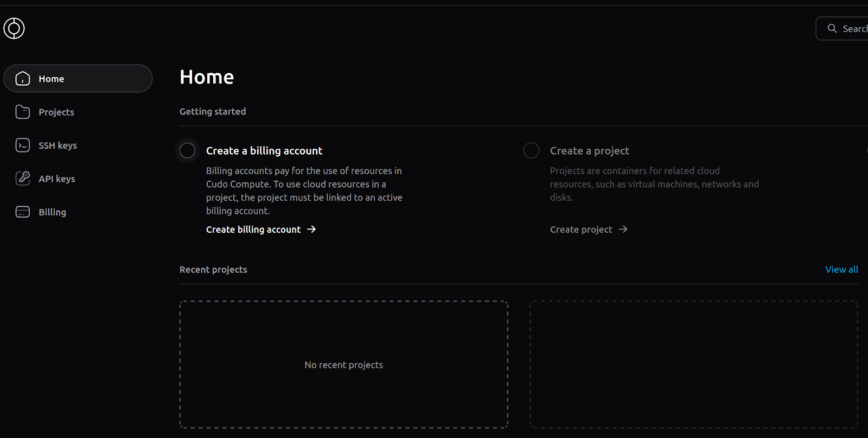Click the SSH keys terminal icon

pos(23,145)
